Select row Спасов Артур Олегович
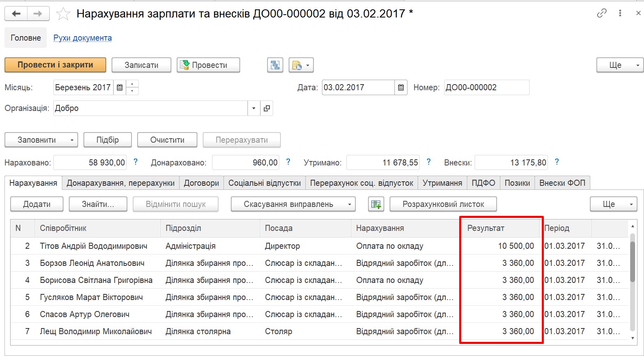 tap(320, 314)
